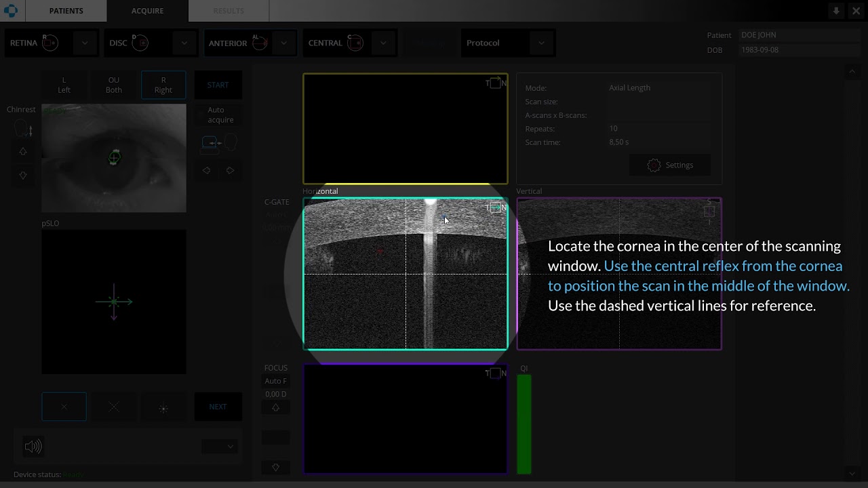Click the yellow-framed top scan window
The image size is (868, 488).
(406, 129)
